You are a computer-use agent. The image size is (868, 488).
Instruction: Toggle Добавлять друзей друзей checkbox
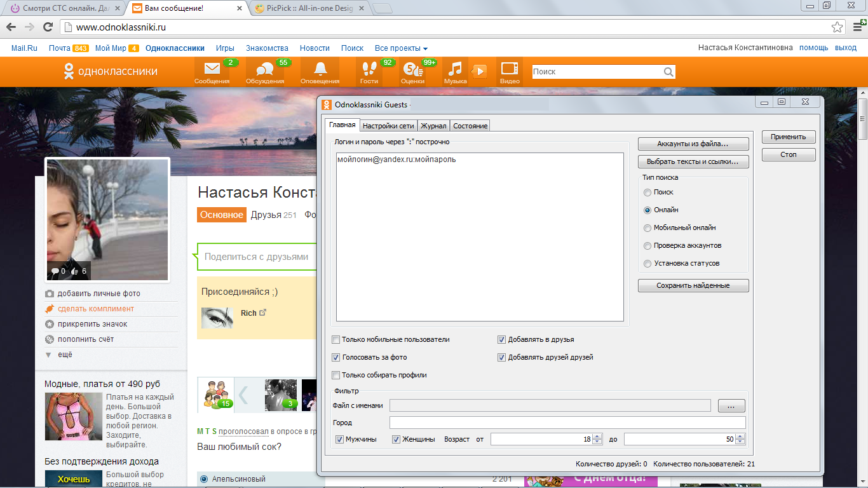coord(502,357)
